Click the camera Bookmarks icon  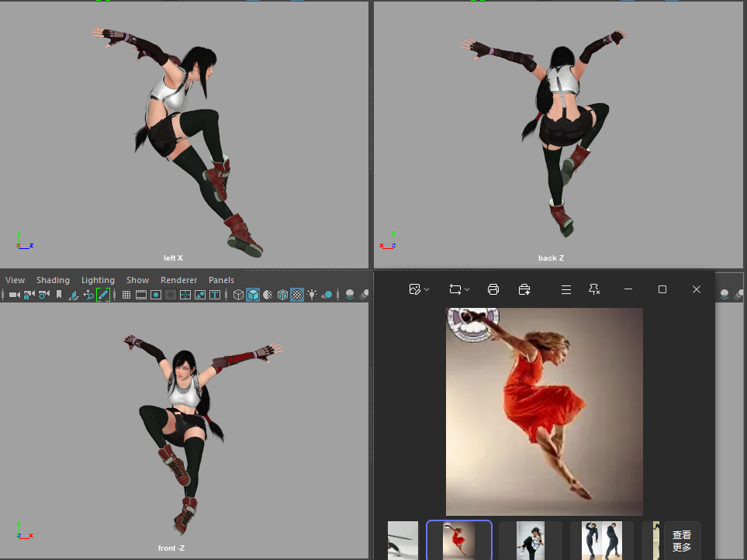59,295
